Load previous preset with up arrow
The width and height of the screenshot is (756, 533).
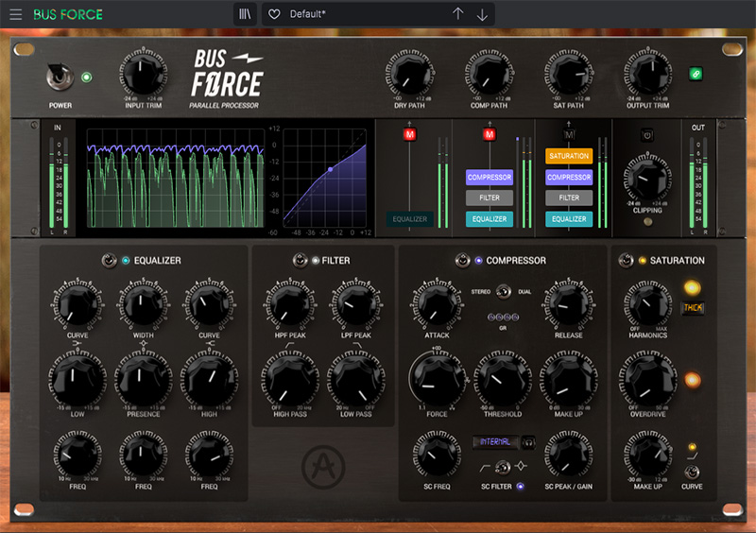tap(458, 14)
